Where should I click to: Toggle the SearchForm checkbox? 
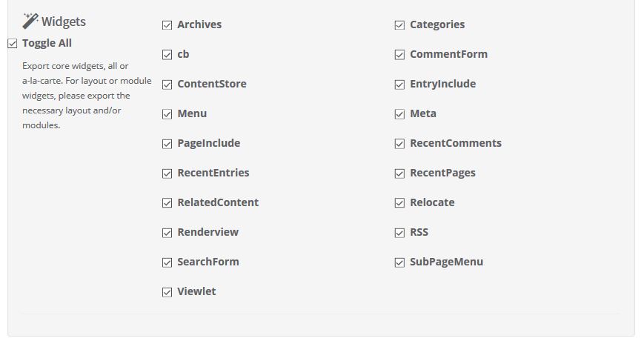(x=167, y=262)
